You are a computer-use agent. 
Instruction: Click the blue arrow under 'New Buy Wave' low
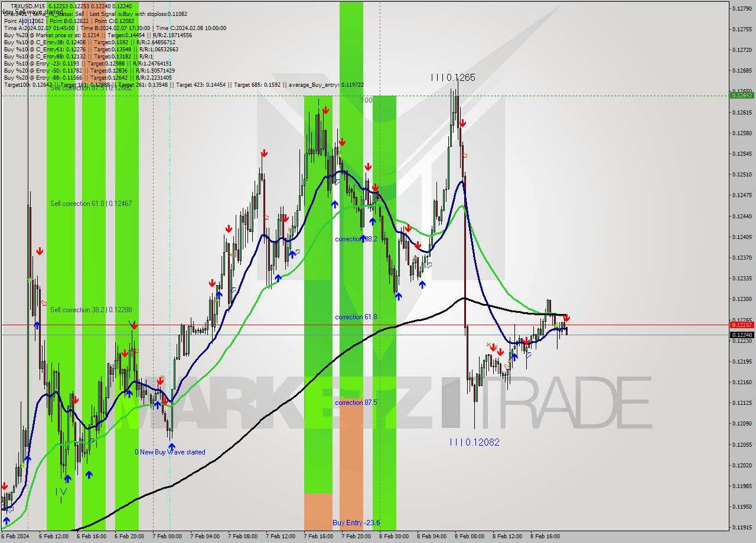pos(171,447)
